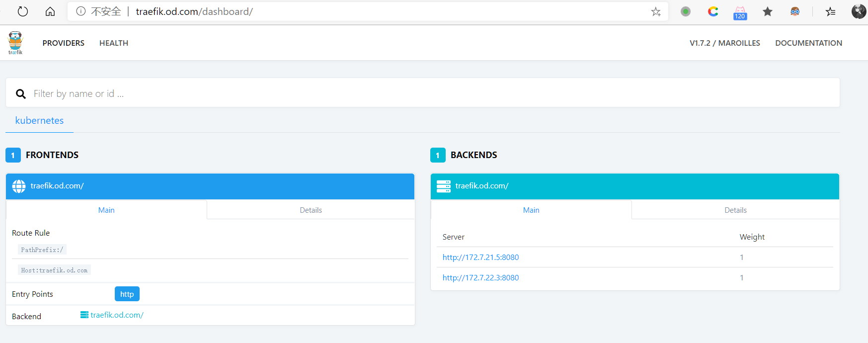
Task: Open the DOCUMENTATION link
Action: point(808,43)
